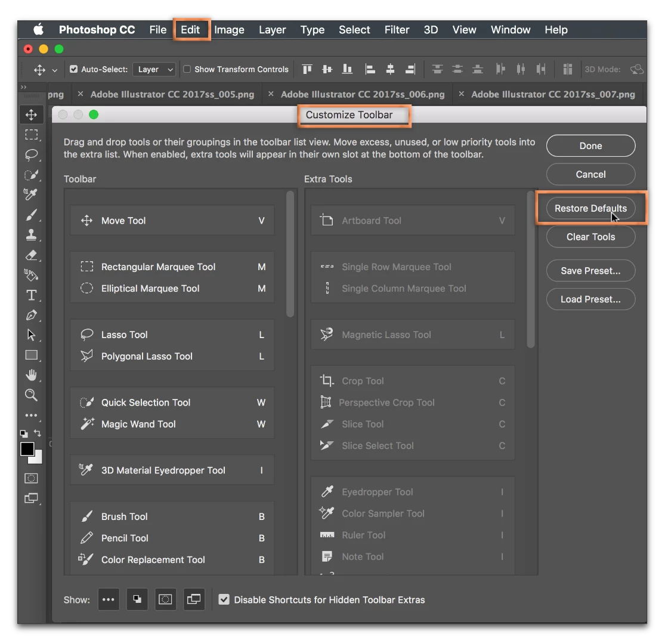Viewport: 665px width, 644px height.
Task: Click the Extra Tools list scrollbar
Action: [531, 269]
